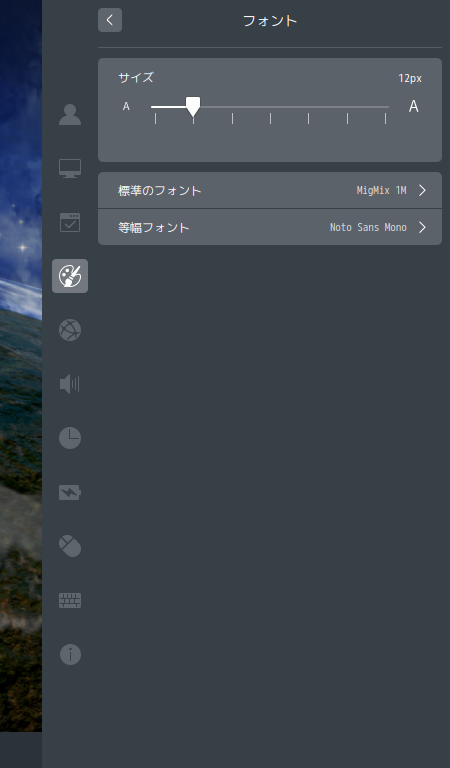Open Power settings via the battery icon

[x=70, y=492]
